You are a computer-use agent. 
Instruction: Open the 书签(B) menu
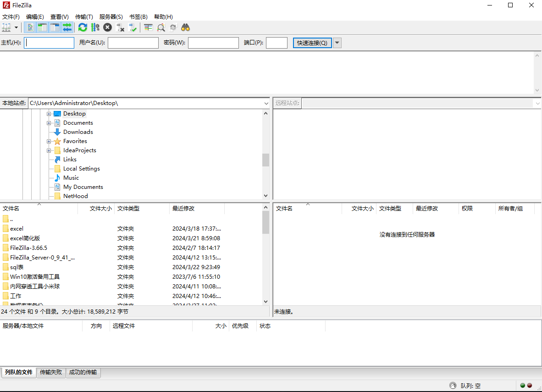[x=138, y=17]
